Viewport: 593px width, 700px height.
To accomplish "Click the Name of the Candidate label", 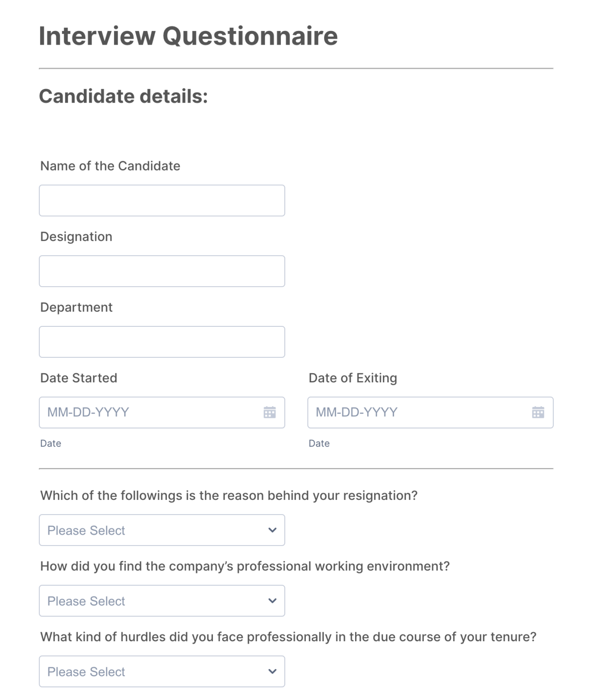I will (x=110, y=166).
